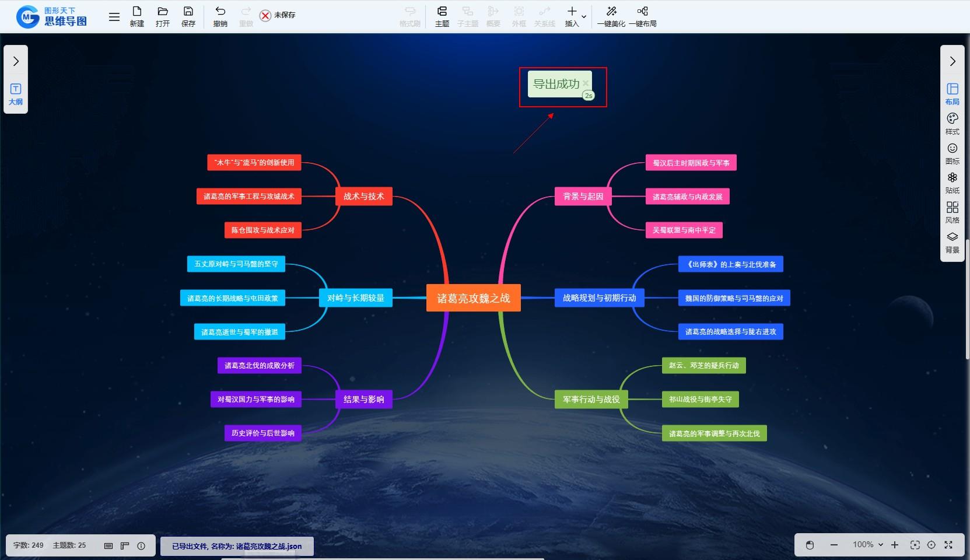Expand the left outline panel chevron
This screenshot has width=970, height=560.
[x=16, y=61]
